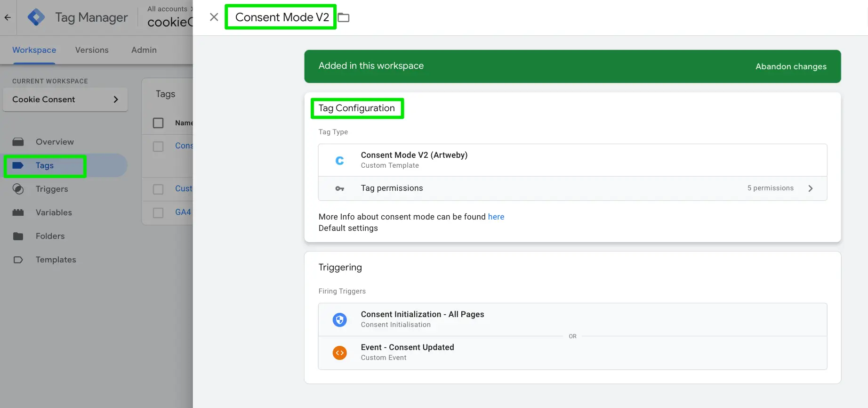The image size is (868, 408).
Task: Click the blue C template icon
Action: click(x=339, y=160)
